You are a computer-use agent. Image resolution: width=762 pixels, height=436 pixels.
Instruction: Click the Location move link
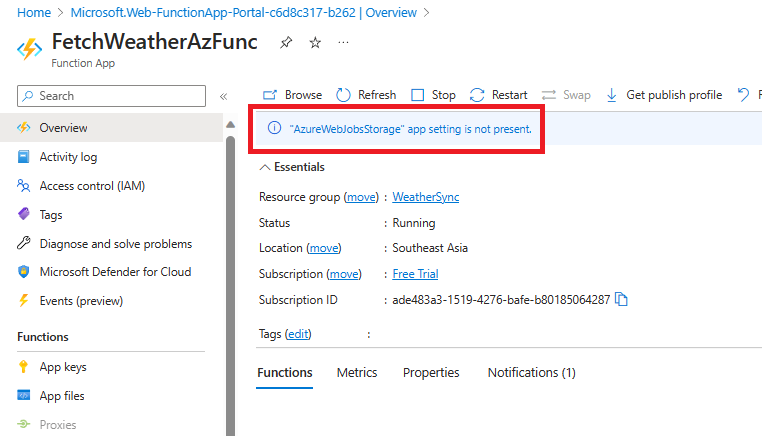coord(324,248)
